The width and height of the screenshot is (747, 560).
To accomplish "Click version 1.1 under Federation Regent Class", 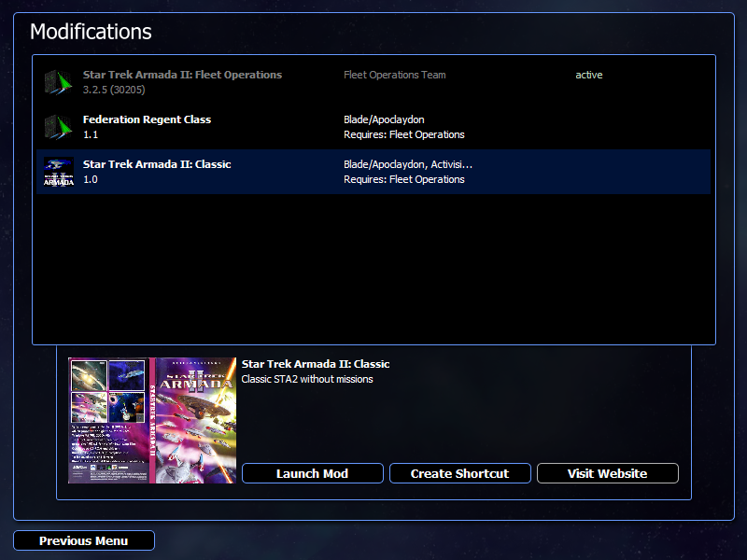I will [x=91, y=134].
